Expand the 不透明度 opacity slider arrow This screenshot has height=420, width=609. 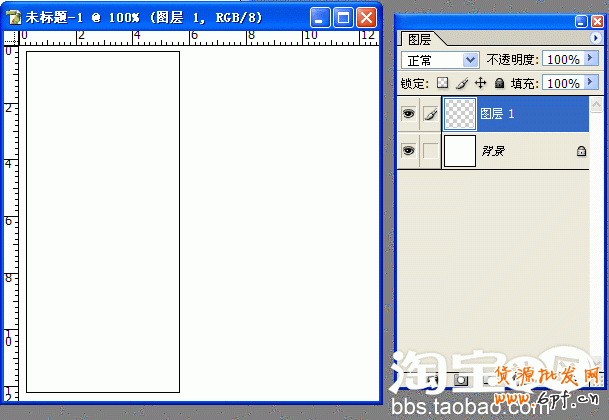(590, 60)
